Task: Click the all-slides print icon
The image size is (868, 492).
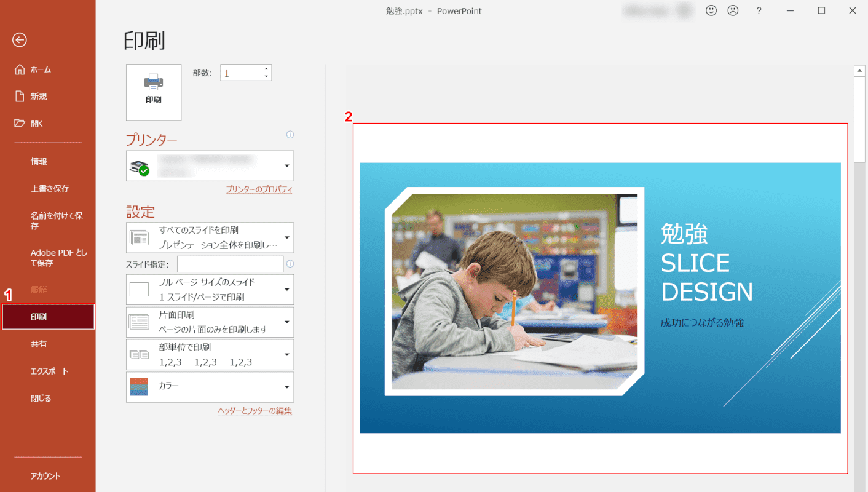Action: (x=140, y=237)
